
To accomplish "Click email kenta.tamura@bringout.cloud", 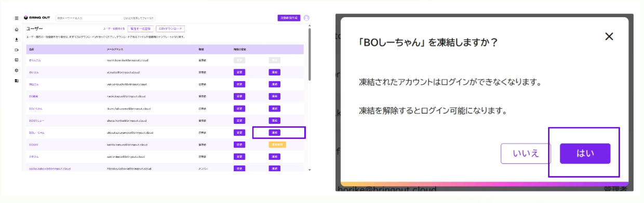I will click(127, 144).
